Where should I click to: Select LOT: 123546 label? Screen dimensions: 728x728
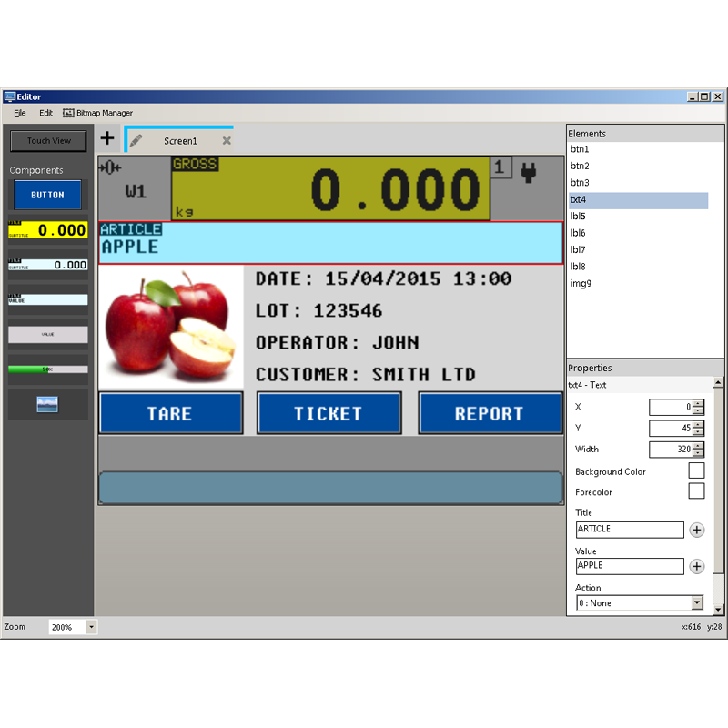(319, 310)
